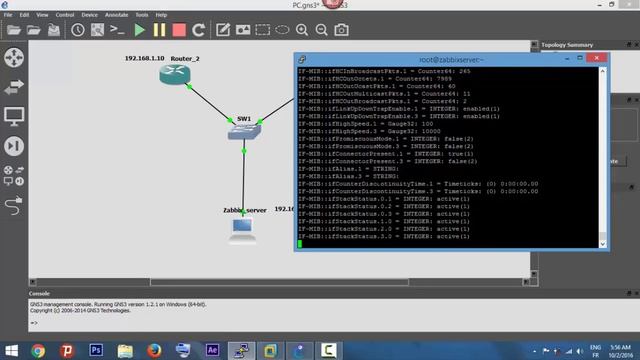
Task: Open the Tools menu
Action: point(142,15)
